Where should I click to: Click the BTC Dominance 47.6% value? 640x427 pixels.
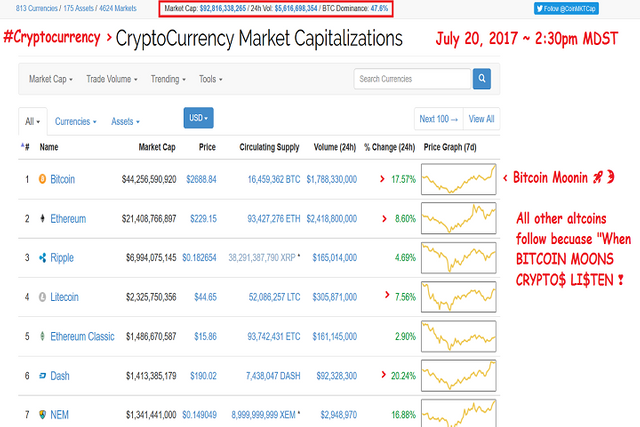tap(379, 8)
